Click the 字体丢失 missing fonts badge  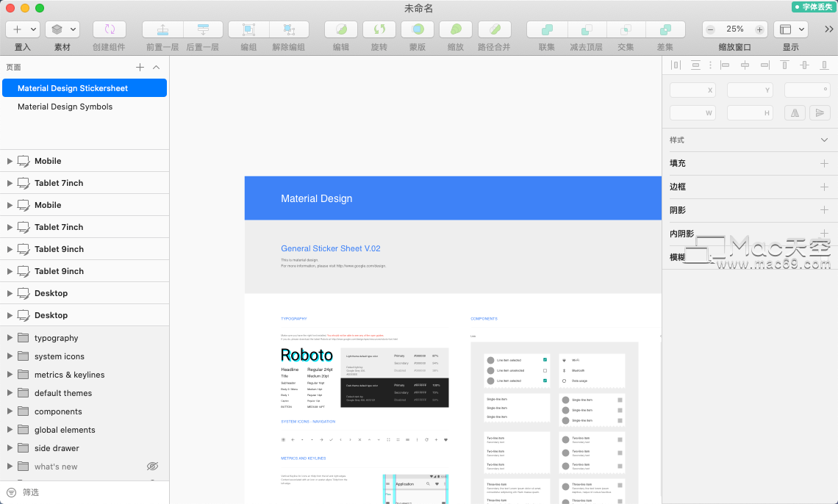[x=813, y=7]
